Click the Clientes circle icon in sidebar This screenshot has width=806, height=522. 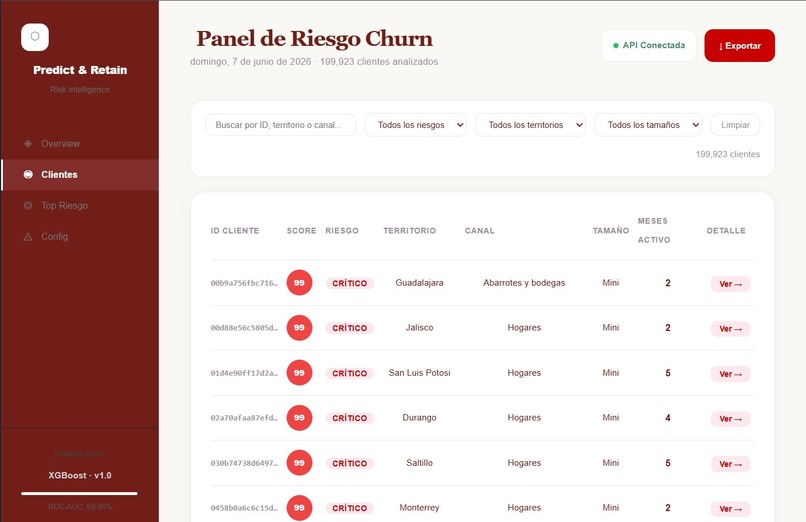(28, 174)
